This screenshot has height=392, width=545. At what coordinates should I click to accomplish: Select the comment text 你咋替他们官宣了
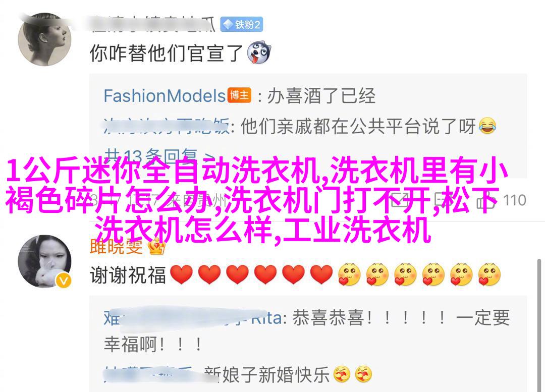166,53
